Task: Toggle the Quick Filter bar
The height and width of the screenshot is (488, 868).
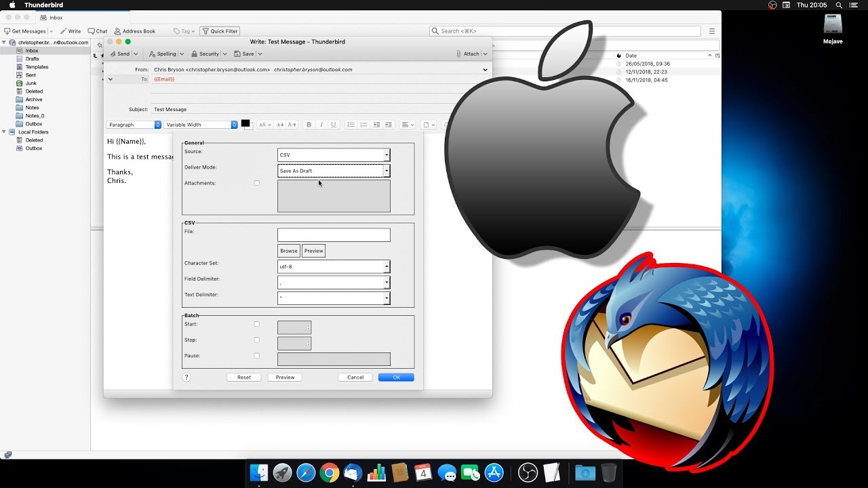Action: tap(220, 31)
